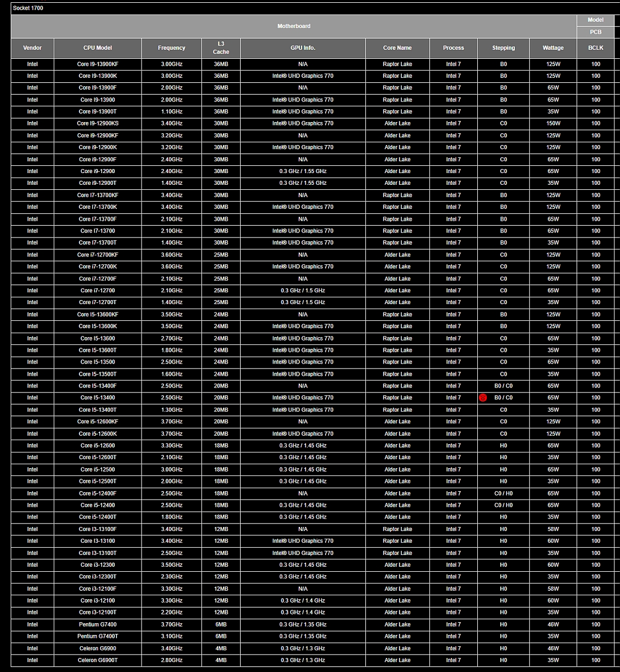Select the Core i3-12300T cell
Screen dimensions: 620x672
click(x=98, y=577)
